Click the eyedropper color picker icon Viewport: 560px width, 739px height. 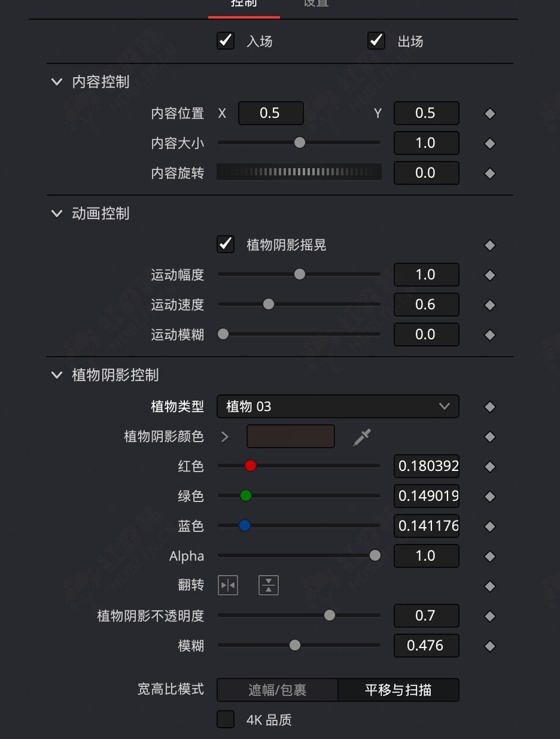click(362, 437)
